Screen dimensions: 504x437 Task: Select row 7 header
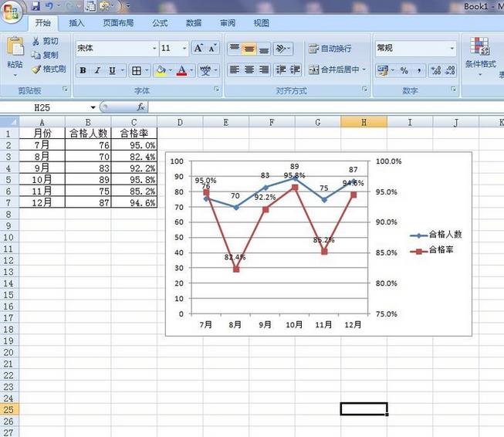(x=8, y=202)
